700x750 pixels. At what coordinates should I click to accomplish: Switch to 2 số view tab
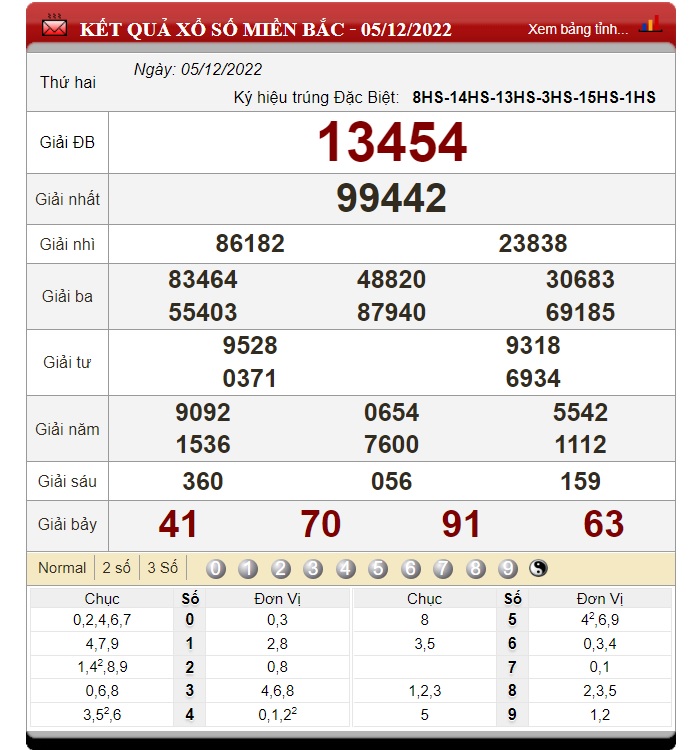116,568
